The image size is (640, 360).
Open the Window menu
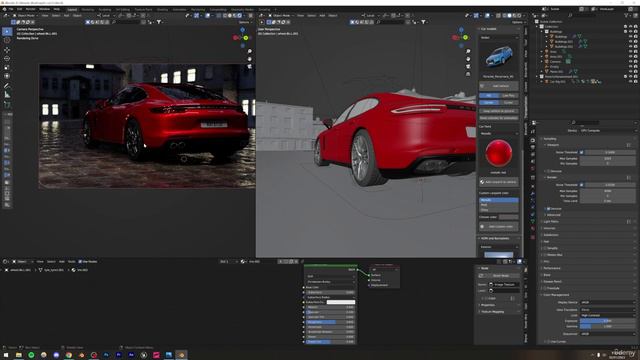(x=44, y=9)
